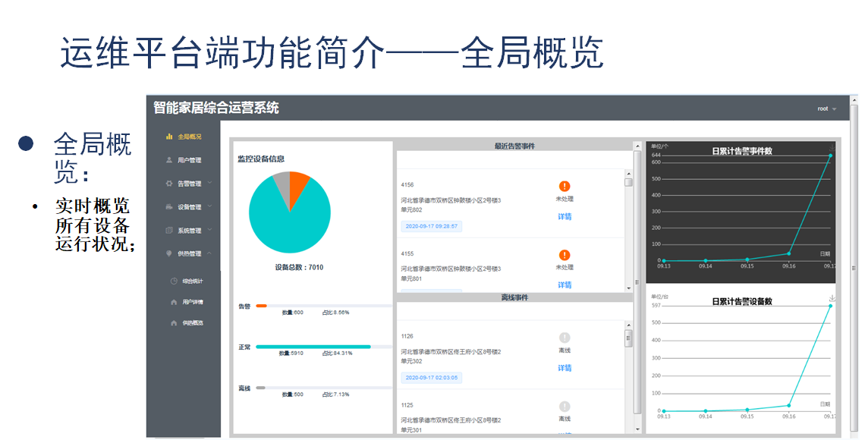Click alarm list scrollbar down arrow
Image resolution: width=868 pixels, height=440 pixels.
coord(628,288)
